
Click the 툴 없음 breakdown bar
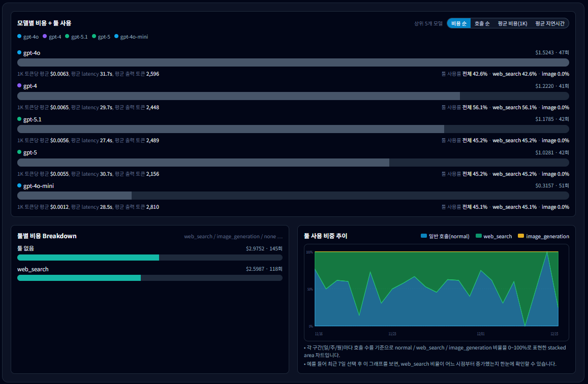88,258
